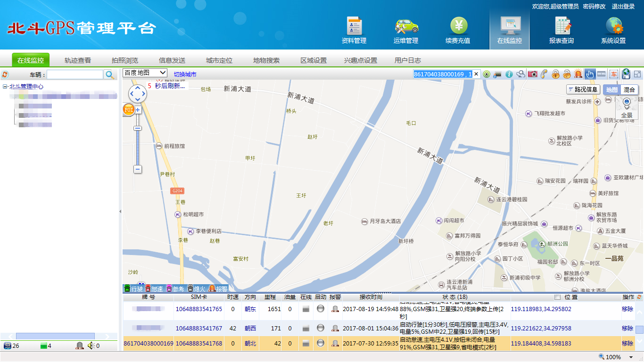Click 移除 for SIM 10648883541765 row
Screen dimensions: 644x362
tap(627, 309)
